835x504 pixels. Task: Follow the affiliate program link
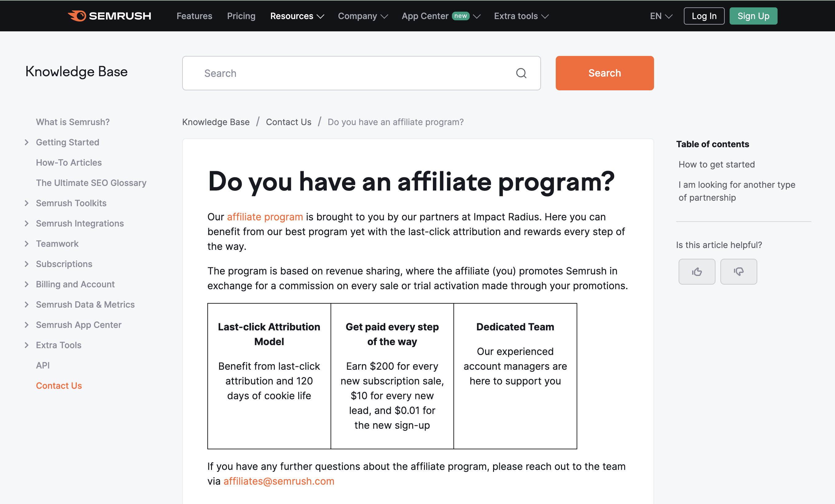tap(265, 217)
